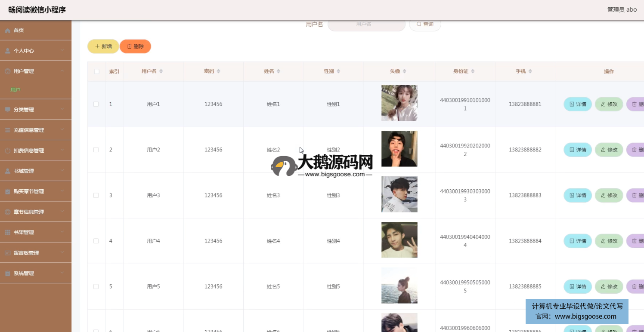Sort by 身份证 column arrows
Image resolution: width=644 pixels, height=332 pixels.
473,71
